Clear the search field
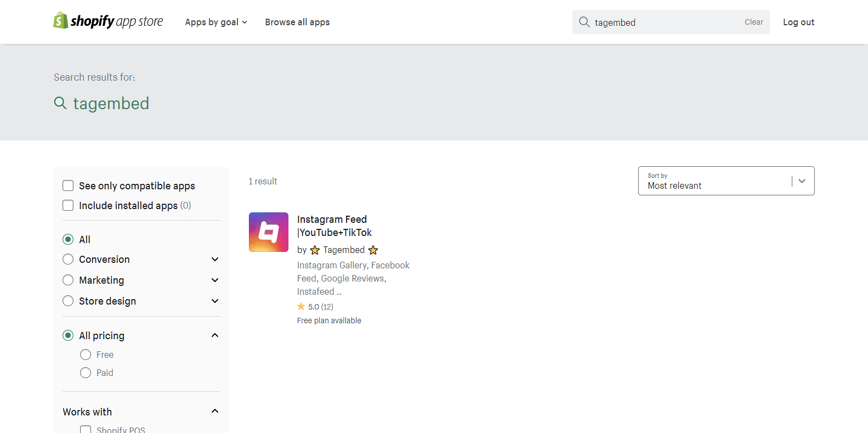 753,22
